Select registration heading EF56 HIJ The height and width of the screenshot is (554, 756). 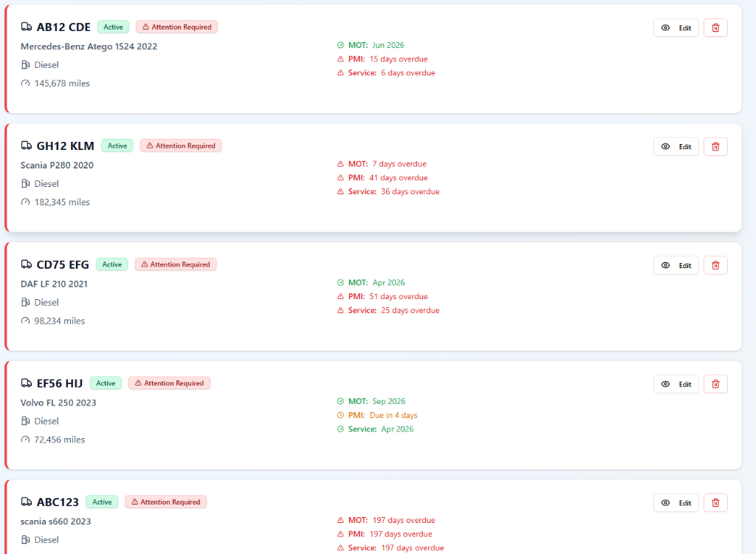(x=60, y=383)
